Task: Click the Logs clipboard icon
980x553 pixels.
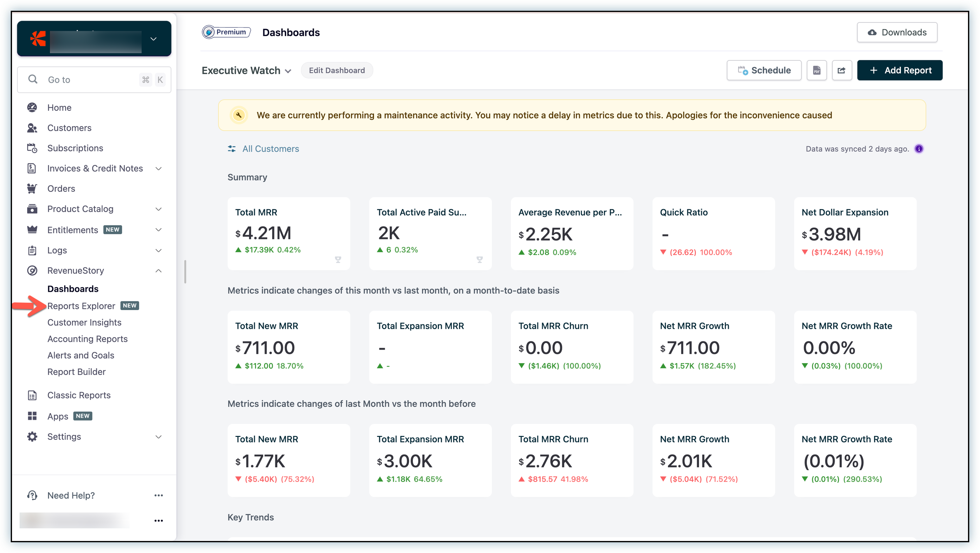Action: (32, 250)
